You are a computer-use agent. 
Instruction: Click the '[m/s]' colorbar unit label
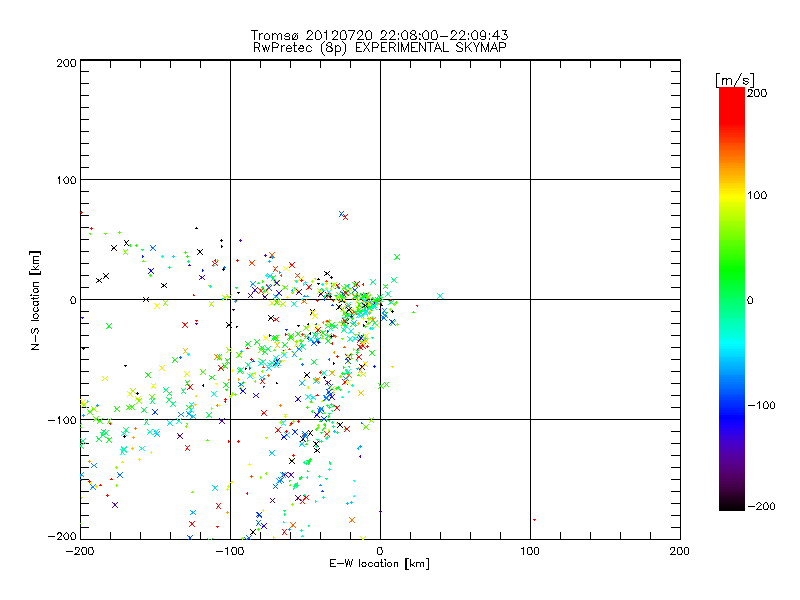point(735,80)
